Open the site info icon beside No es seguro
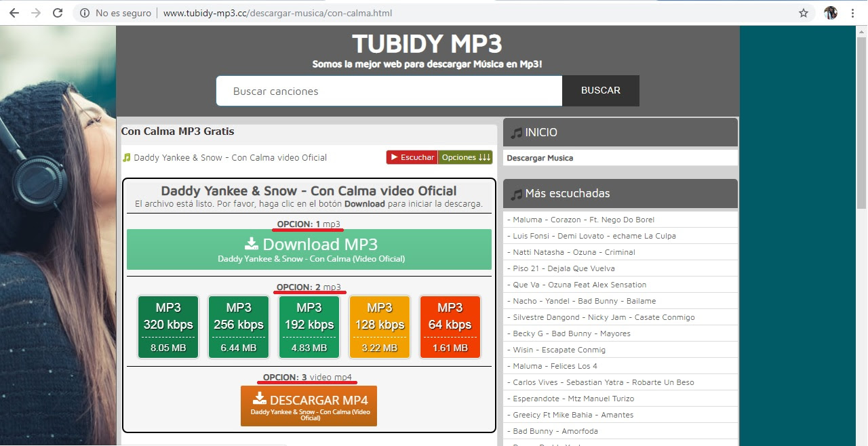The height and width of the screenshot is (446, 868). [85, 13]
